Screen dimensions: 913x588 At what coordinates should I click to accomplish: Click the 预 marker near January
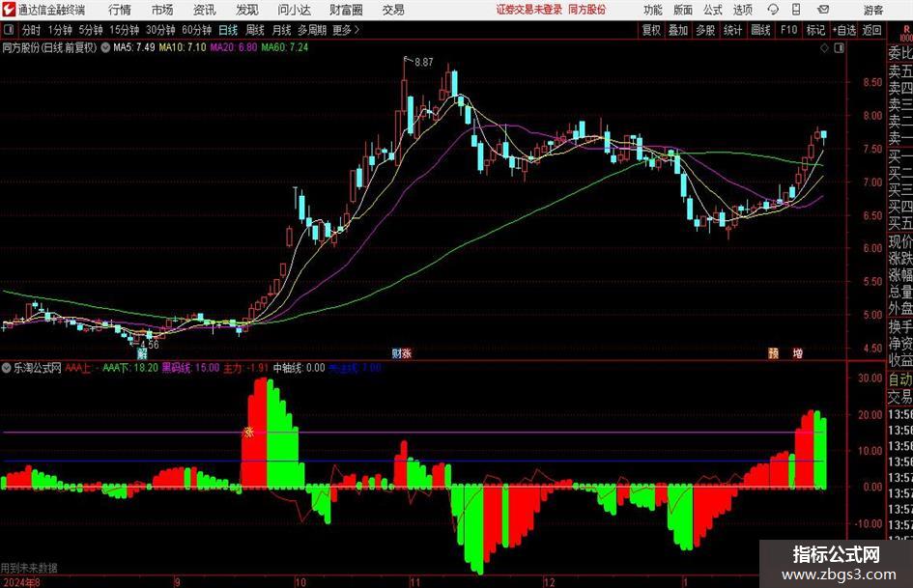coord(773,352)
